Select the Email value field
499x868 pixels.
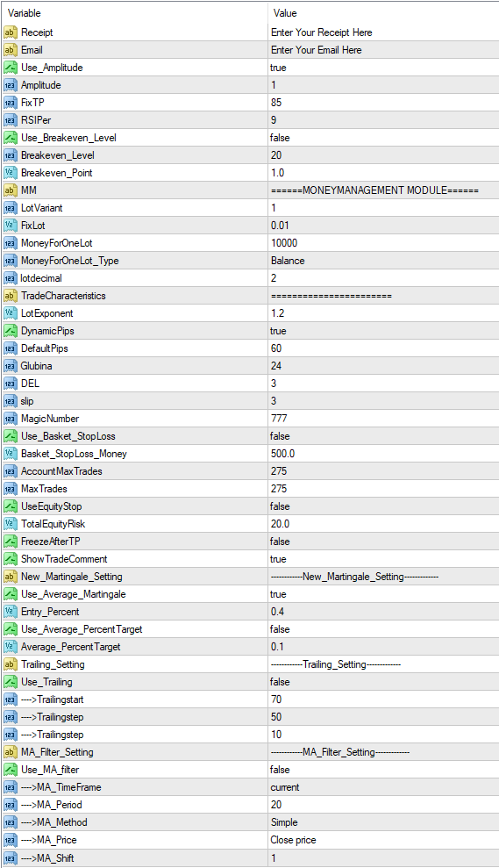pos(383,50)
